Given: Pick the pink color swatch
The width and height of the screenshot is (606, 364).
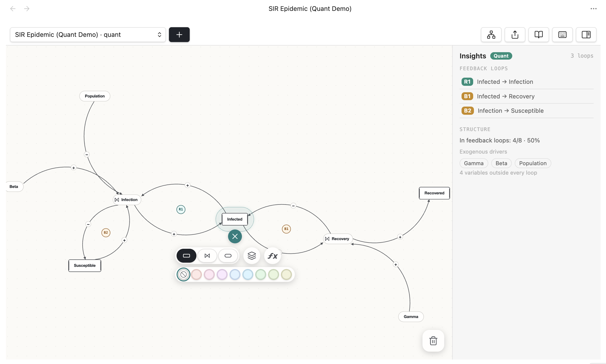Looking at the screenshot, I should point(209,274).
